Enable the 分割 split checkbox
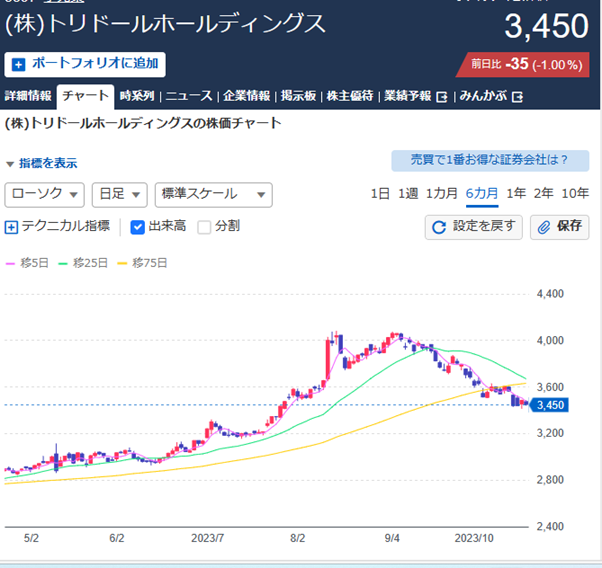The image size is (602, 568). (204, 227)
